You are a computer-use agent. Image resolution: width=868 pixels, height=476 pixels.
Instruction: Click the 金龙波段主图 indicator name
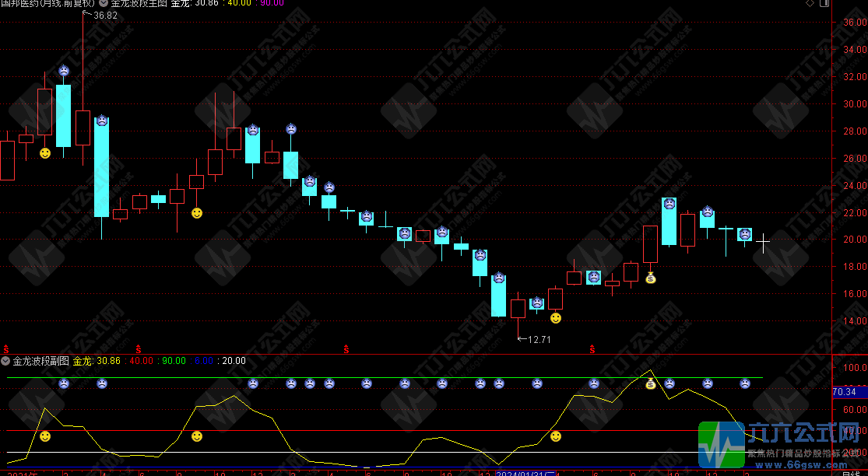click(139, 4)
